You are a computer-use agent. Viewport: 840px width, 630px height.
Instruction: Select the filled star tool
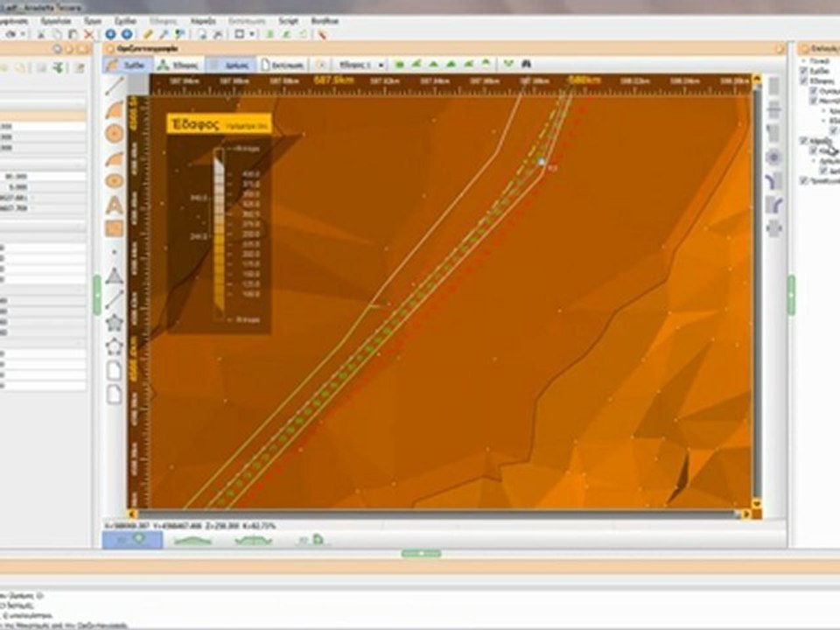(x=114, y=323)
